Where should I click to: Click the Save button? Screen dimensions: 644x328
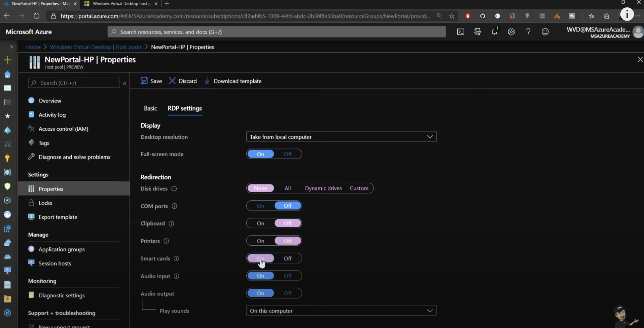151,81
